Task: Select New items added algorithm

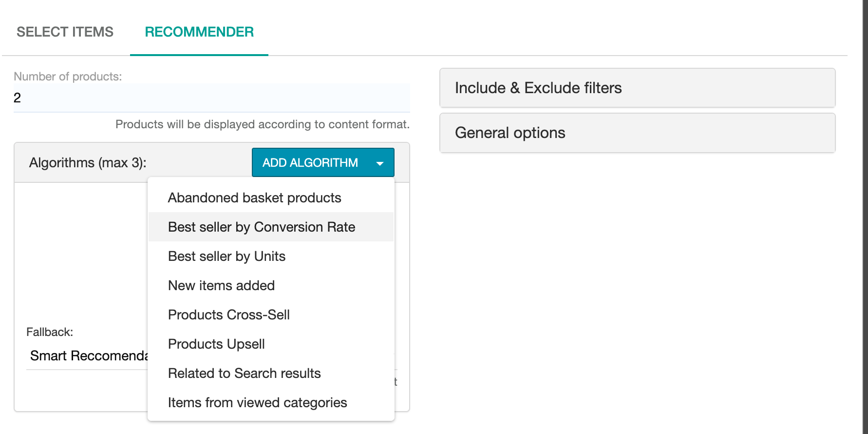Action: click(221, 285)
